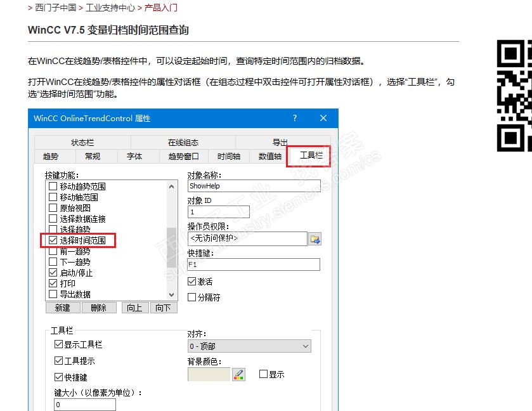Click the 向上 button
This screenshot has width=532, height=411.
click(134, 308)
